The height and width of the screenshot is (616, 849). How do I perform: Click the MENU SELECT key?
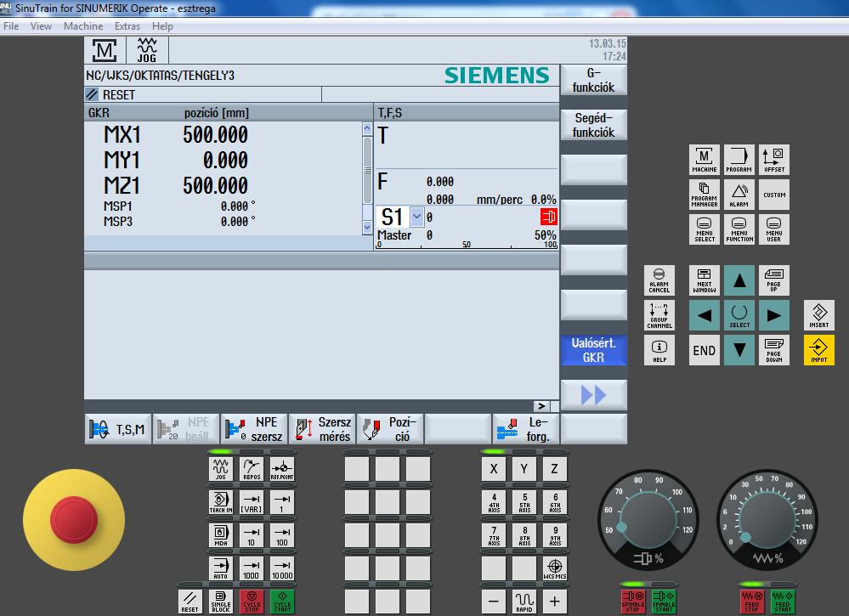pos(704,229)
